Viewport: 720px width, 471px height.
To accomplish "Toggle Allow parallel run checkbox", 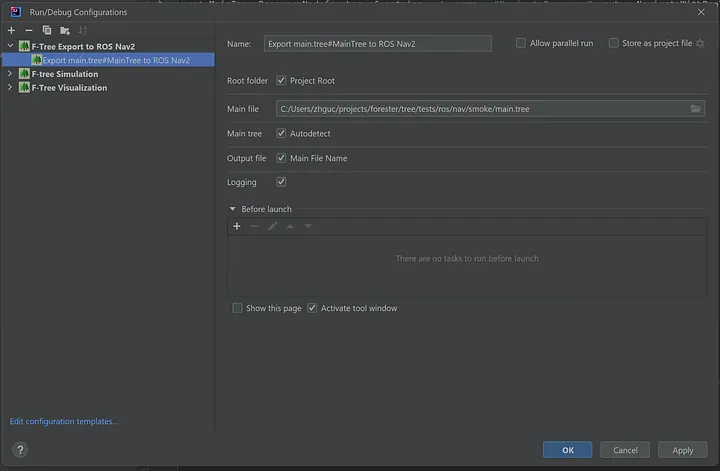I will (x=521, y=43).
